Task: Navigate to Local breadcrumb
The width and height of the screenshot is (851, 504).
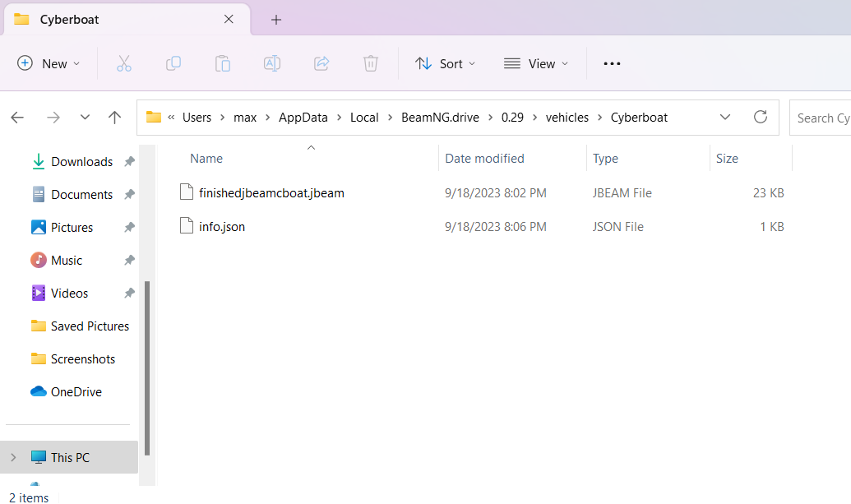Action: pyautogui.click(x=364, y=118)
